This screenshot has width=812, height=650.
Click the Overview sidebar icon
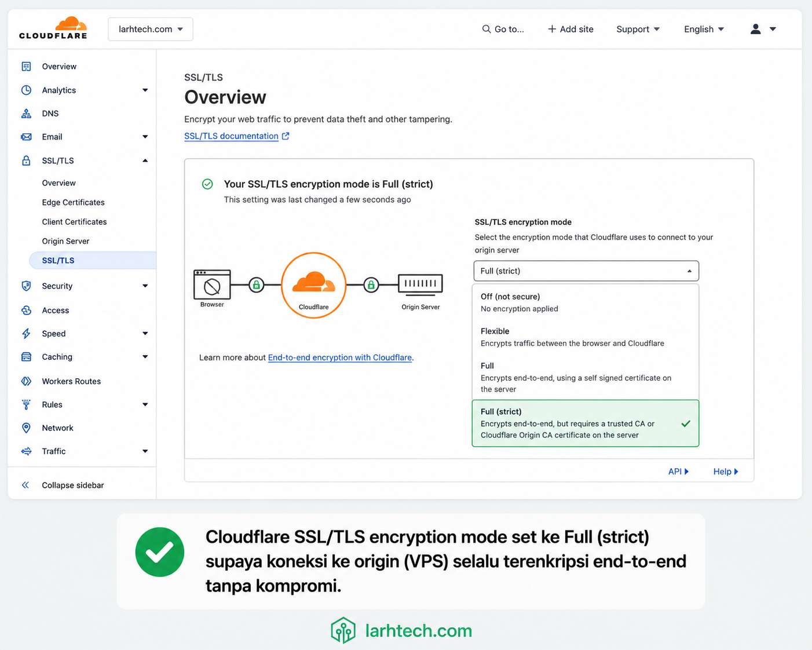26,67
